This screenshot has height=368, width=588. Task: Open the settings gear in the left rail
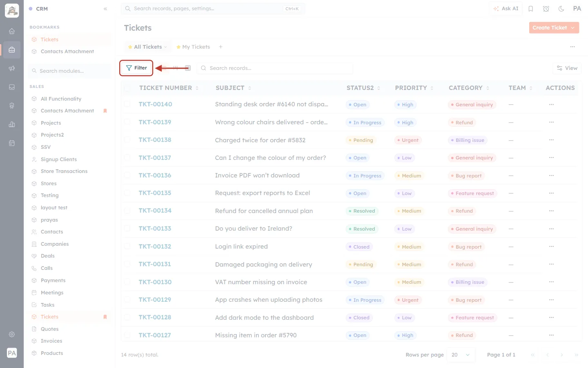point(12,334)
